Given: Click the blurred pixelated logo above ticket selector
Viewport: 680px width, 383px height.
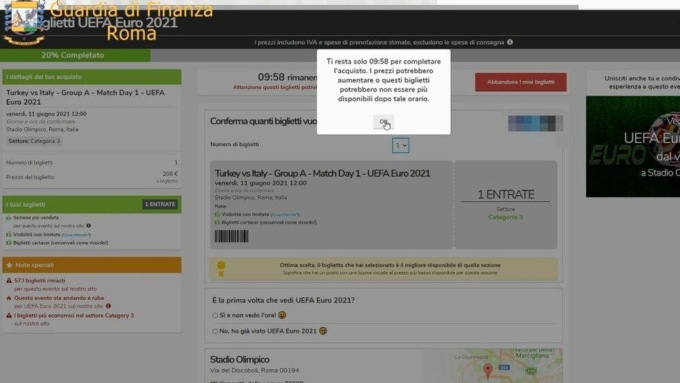Looking at the screenshot, I should (x=536, y=124).
